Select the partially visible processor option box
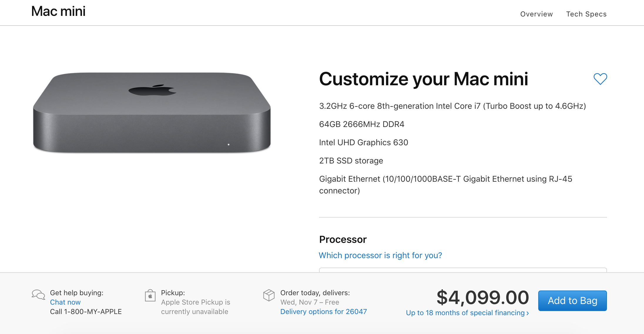Image resolution: width=644 pixels, height=334 pixels. tap(463, 270)
